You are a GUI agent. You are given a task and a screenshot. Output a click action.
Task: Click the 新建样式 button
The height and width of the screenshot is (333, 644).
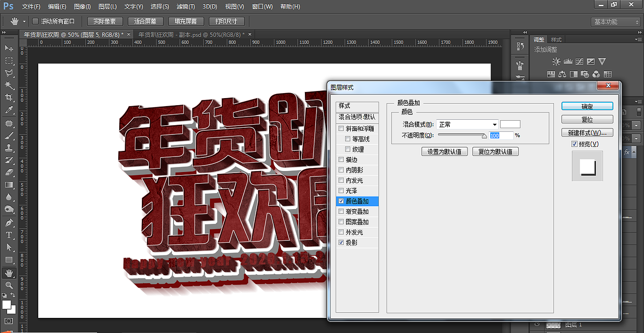[x=587, y=132]
